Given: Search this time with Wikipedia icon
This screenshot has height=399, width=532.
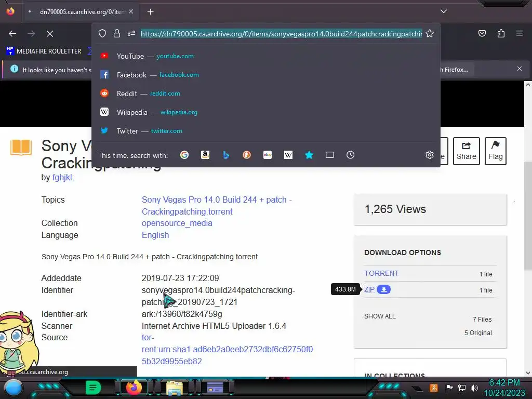Looking at the screenshot, I should click(x=288, y=155).
